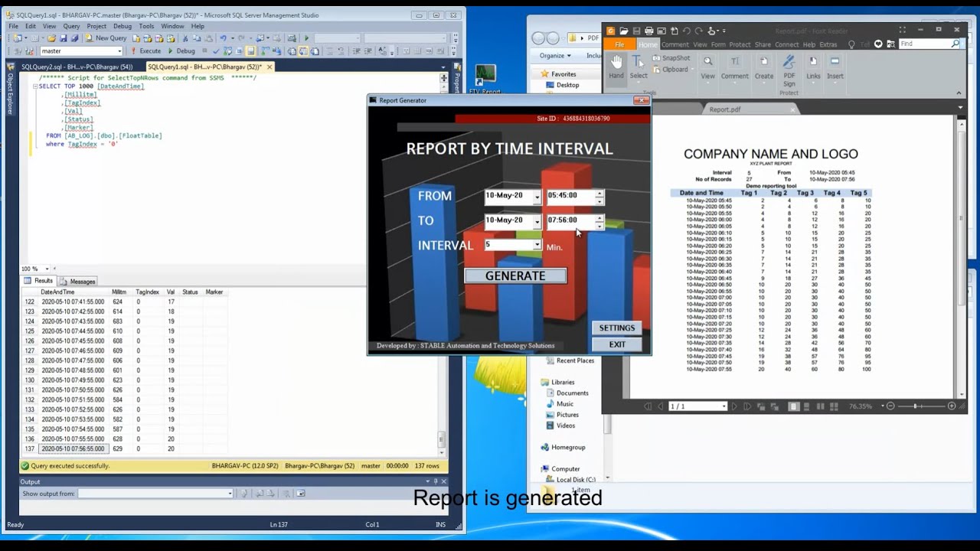980x551 pixels.
Task: Click the New Query toolbar button in SSMS
Action: 106,38
